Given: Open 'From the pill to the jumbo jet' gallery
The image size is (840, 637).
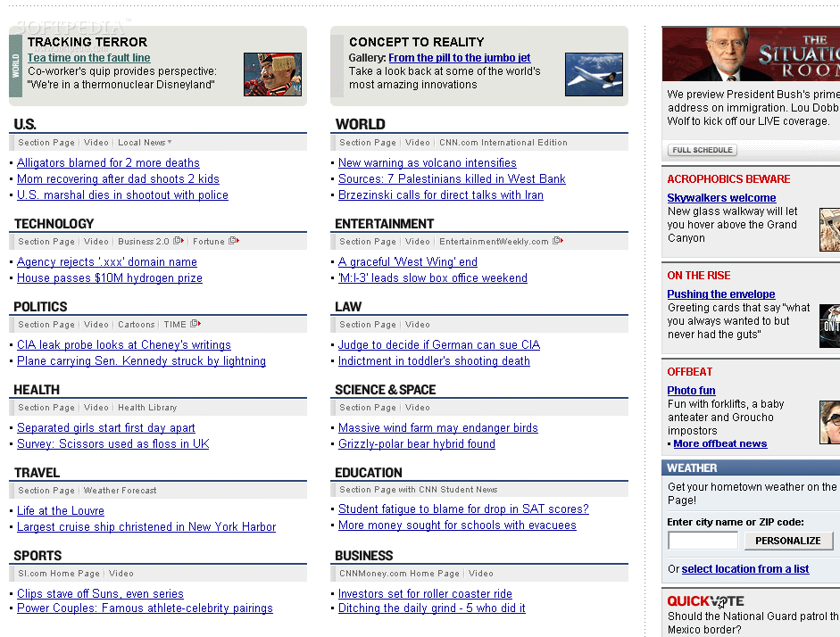Looking at the screenshot, I should (x=460, y=58).
